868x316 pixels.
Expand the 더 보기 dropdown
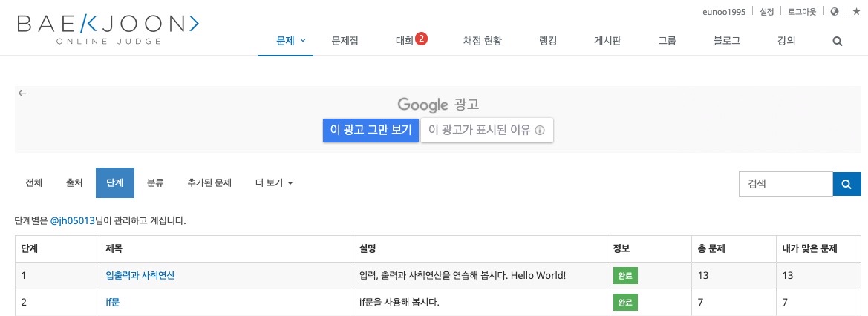pos(274,182)
